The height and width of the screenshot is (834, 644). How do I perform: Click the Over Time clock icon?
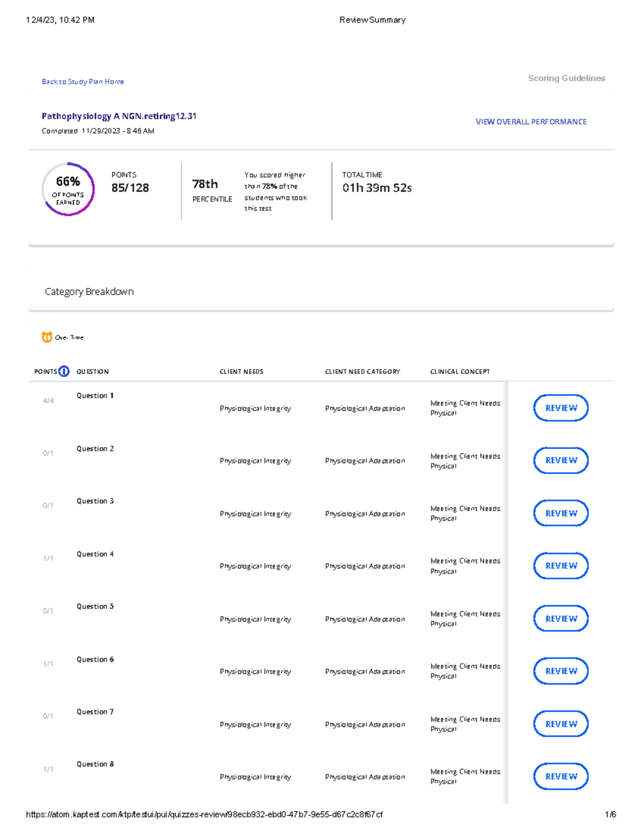pyautogui.click(x=47, y=337)
